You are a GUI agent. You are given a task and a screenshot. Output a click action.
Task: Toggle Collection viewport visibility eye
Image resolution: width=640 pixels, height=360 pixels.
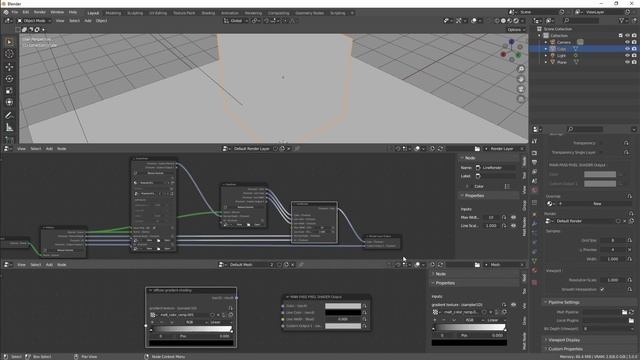point(627,36)
